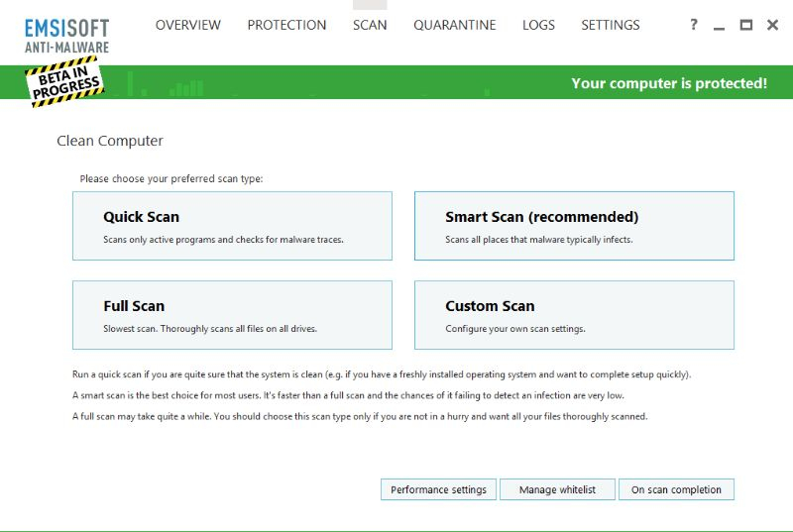Open the Quarantine tab

coord(457,25)
